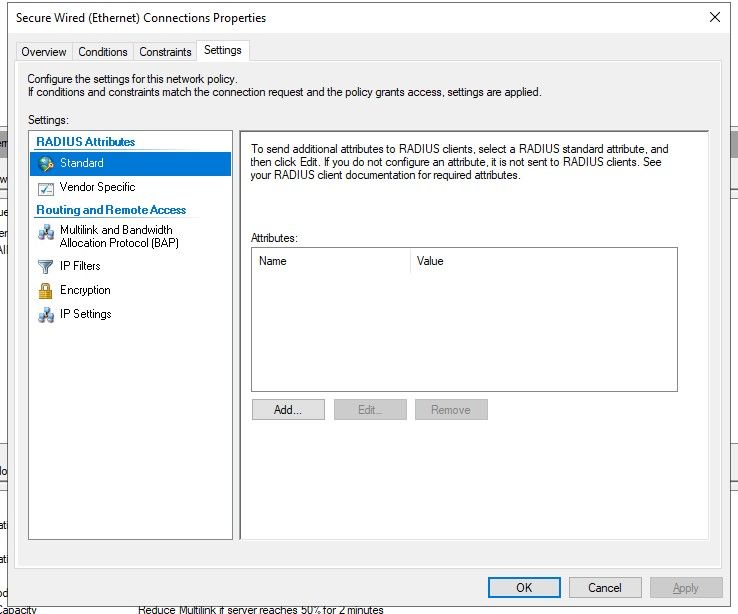Select Vendor Specific attributes item

pyautogui.click(x=97, y=187)
